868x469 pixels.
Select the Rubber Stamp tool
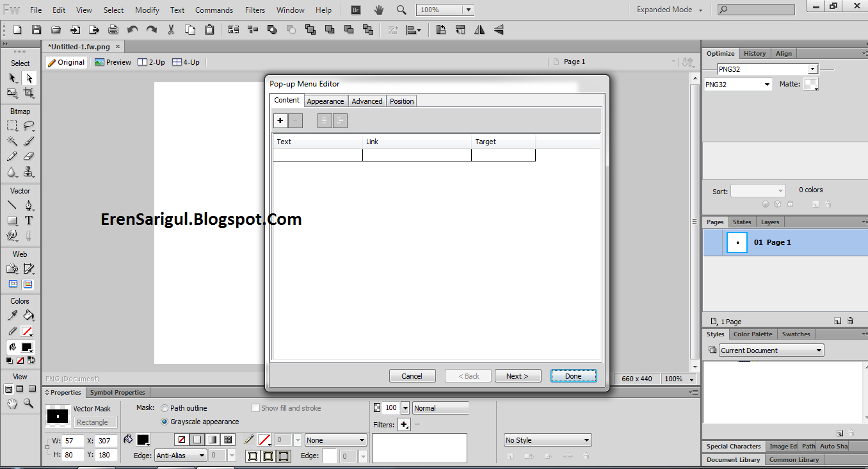(x=29, y=172)
